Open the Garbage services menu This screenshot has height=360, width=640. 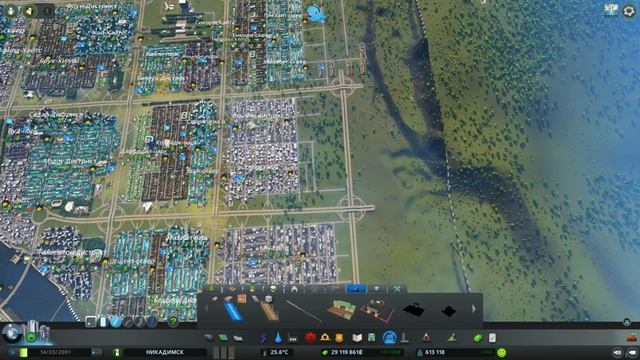click(293, 338)
